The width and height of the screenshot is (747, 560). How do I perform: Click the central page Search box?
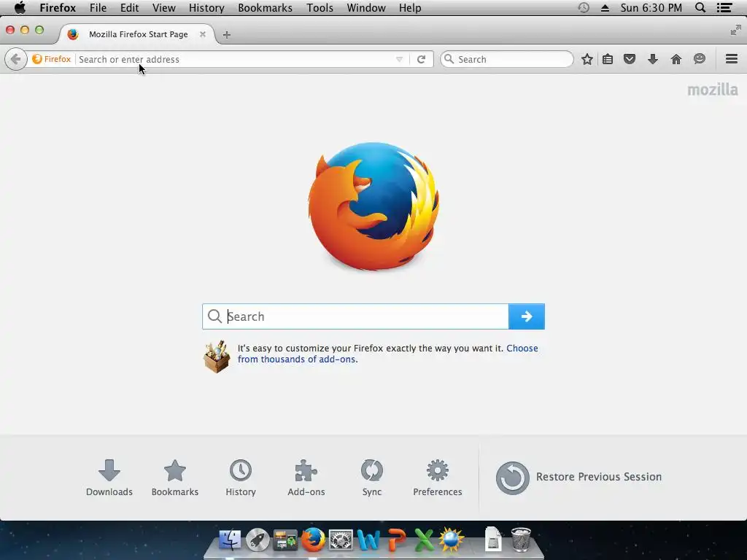pos(355,316)
